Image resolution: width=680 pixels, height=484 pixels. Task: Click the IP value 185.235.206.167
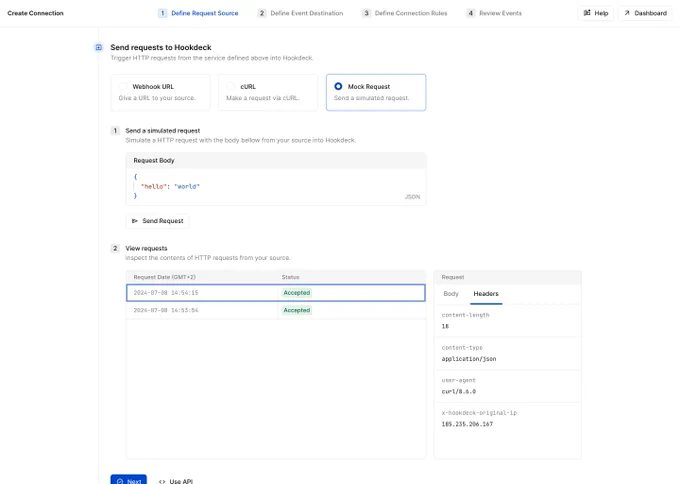pos(467,424)
